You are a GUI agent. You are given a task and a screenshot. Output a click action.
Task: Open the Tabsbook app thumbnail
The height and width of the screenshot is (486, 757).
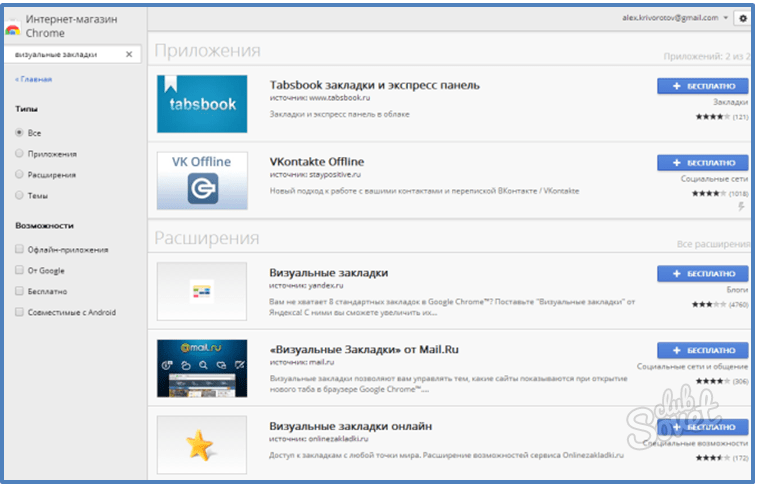point(202,104)
